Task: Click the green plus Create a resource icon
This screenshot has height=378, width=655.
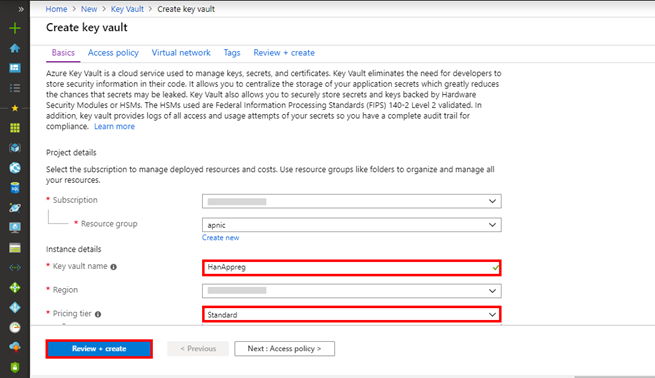Action: point(15,28)
